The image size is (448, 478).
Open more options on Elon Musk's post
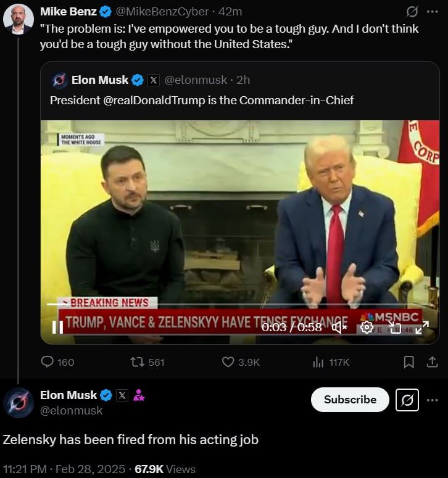click(432, 400)
